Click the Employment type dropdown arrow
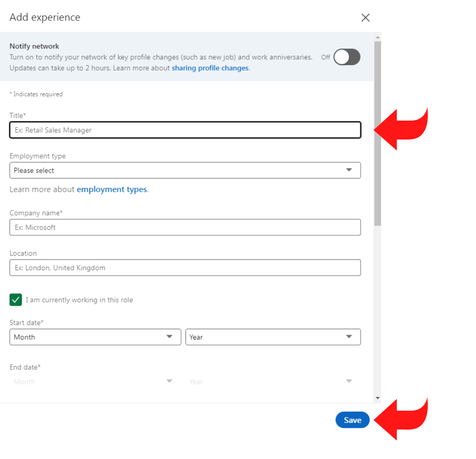 point(349,170)
